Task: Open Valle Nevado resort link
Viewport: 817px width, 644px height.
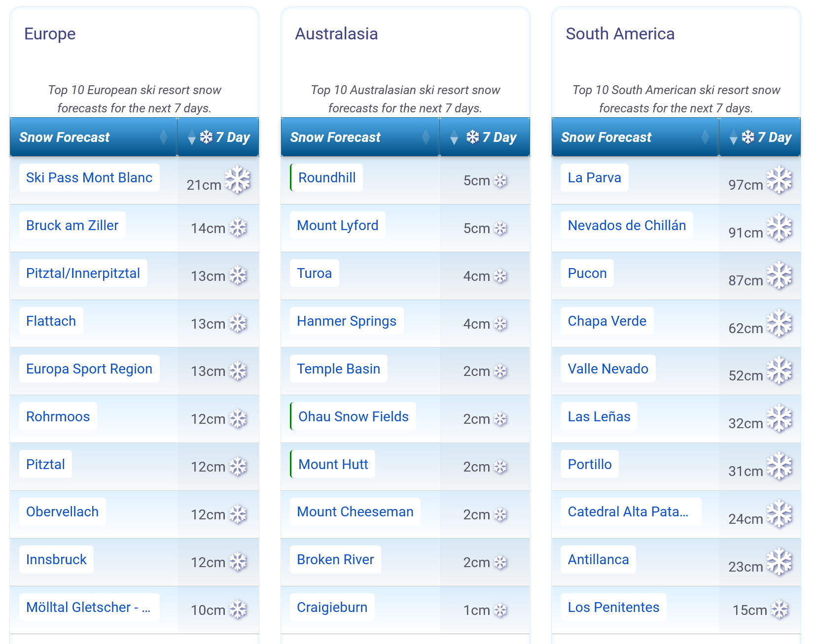Action: [608, 369]
